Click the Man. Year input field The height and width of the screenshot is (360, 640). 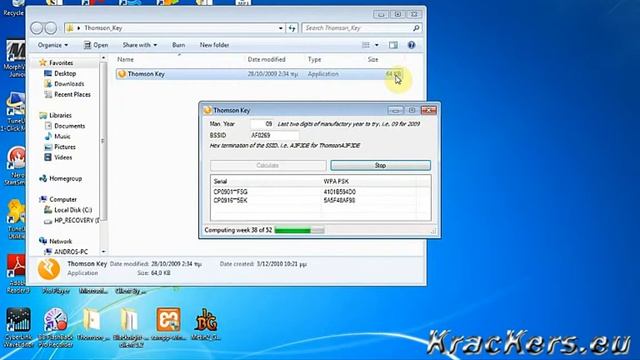[x=262, y=124]
